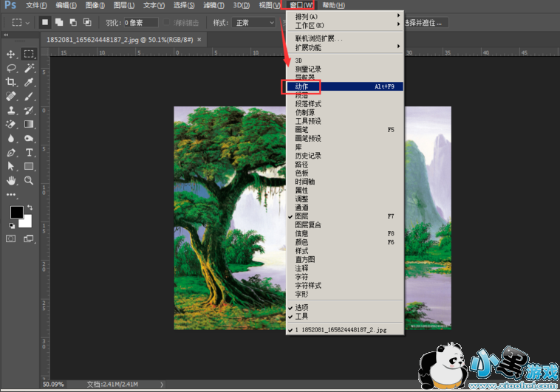Choose the Eyedropper tool

(x=29, y=82)
